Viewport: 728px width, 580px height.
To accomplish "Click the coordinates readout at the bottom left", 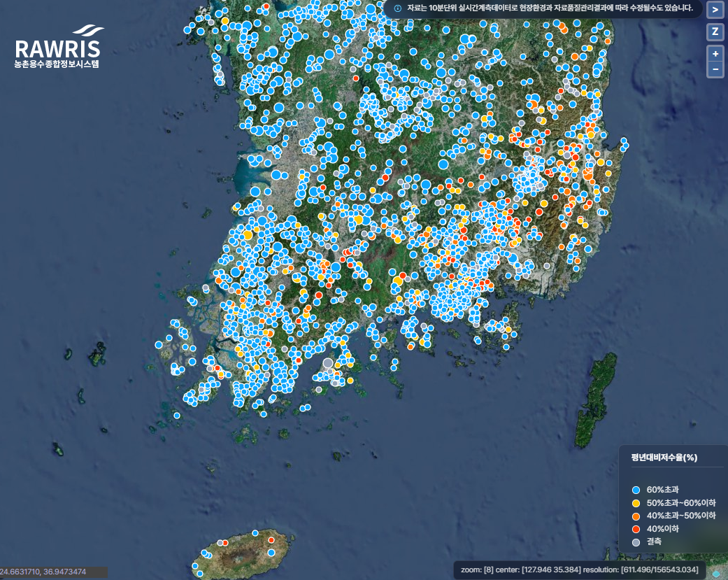I will (x=43, y=572).
